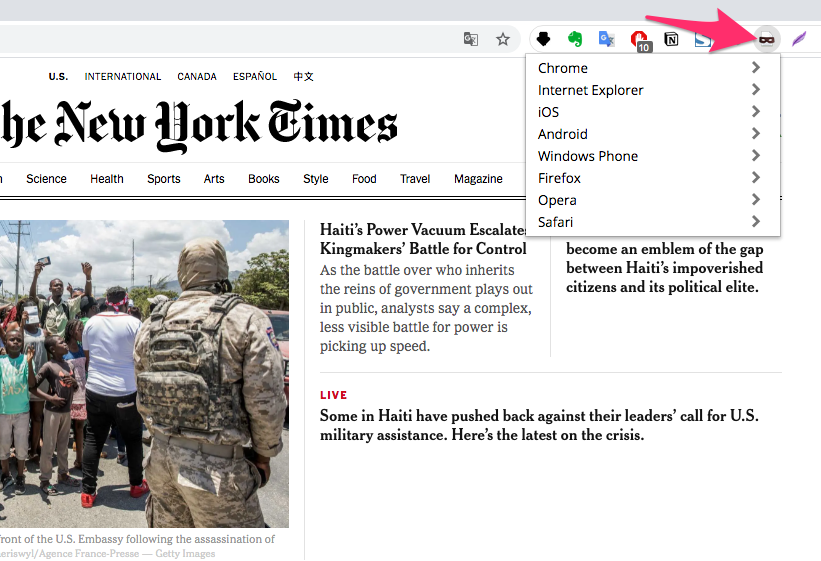Select Firefox in the user-agent menu
Viewport: 821px width, 561px height.
[x=652, y=178]
